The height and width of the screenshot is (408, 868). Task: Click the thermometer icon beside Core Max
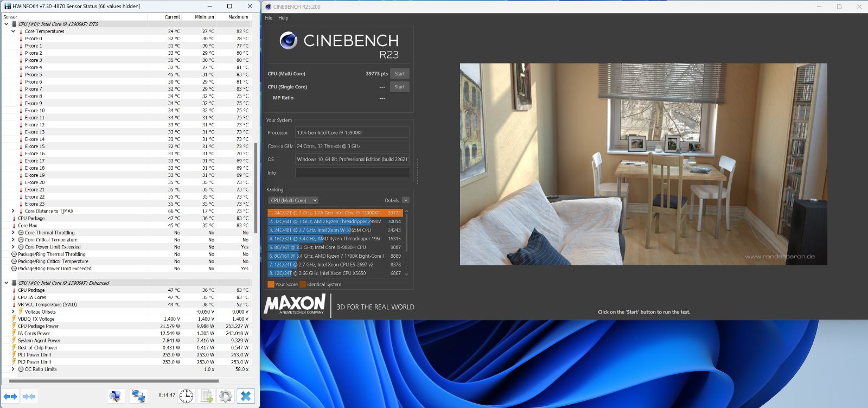click(15, 225)
